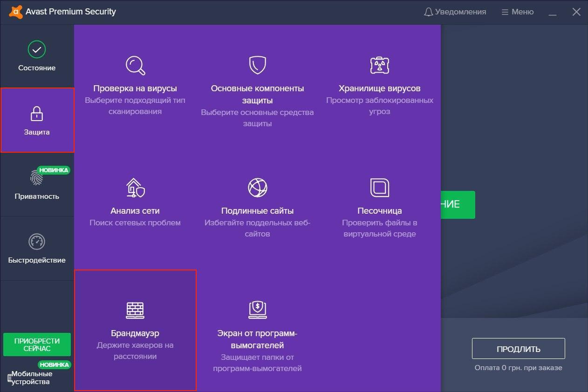The height and width of the screenshot is (392, 588).
Task: Click the Avast logo in title bar
Action: 16,12
